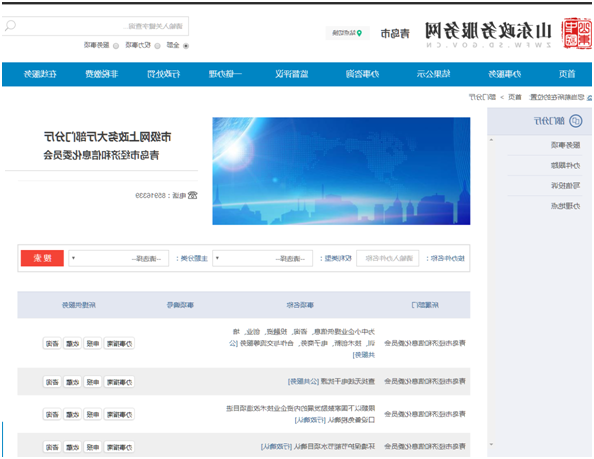Click the sidebar scroll-down arrow
Screen dimensions: 594x459
[x=491, y=444]
